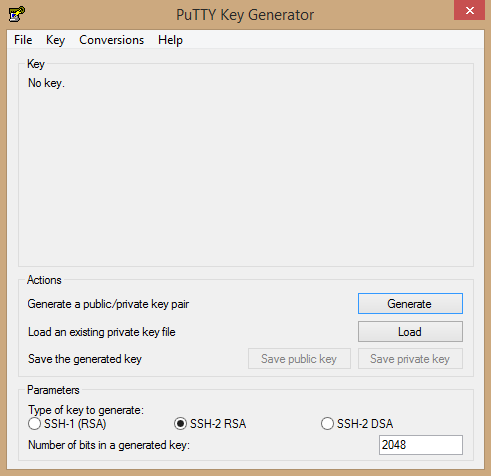Click the 'No key.' status text
This screenshot has height=476, width=491.
46,83
